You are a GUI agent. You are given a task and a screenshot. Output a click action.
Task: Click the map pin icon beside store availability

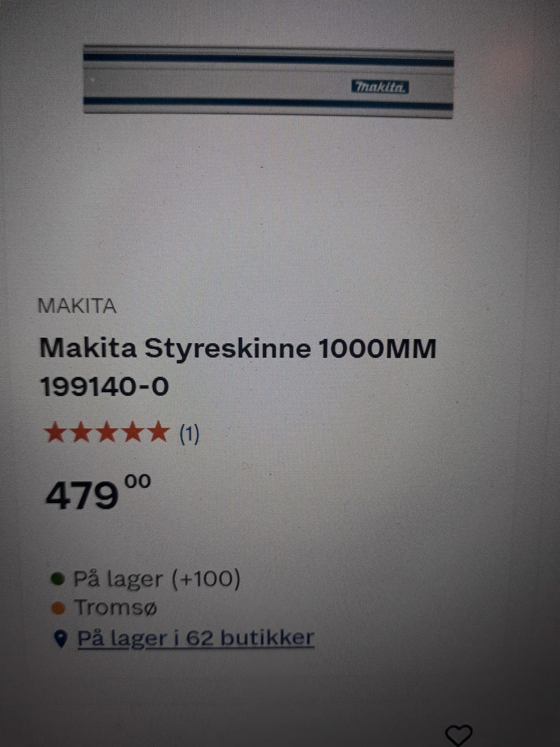click(x=60, y=639)
